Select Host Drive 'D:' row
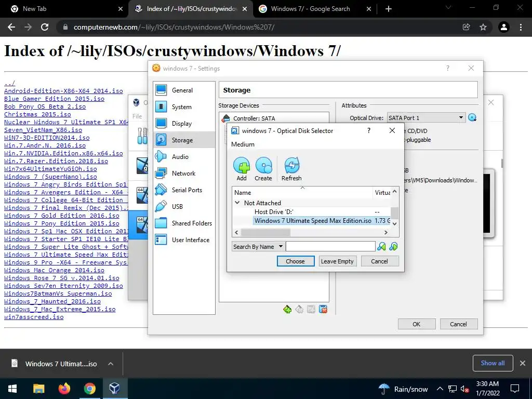The height and width of the screenshot is (399, 532). coord(312,212)
